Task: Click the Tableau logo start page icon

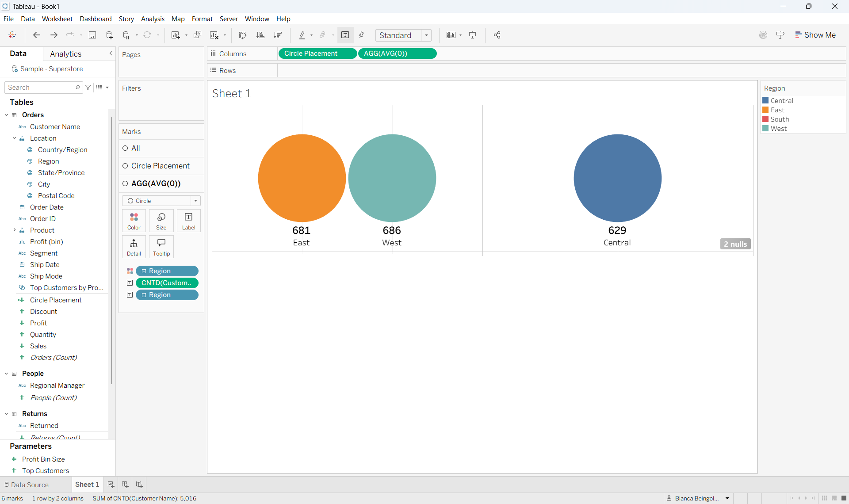Action: pos(12,35)
